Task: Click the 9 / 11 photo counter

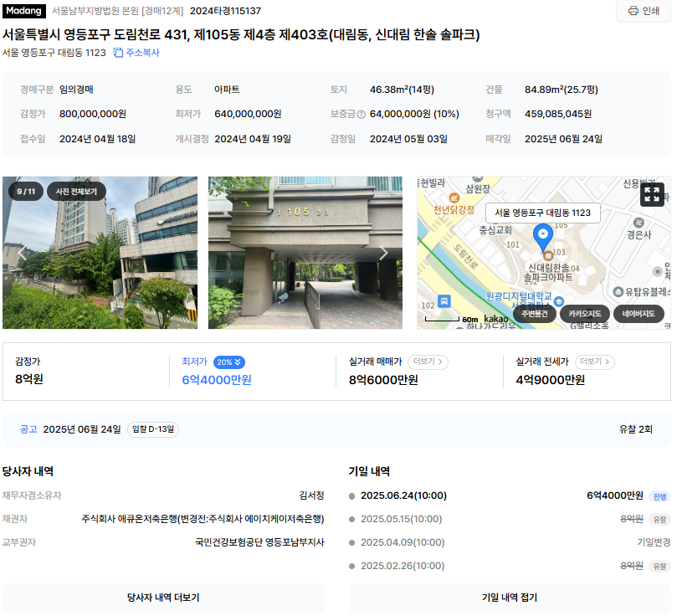Action: [26, 192]
